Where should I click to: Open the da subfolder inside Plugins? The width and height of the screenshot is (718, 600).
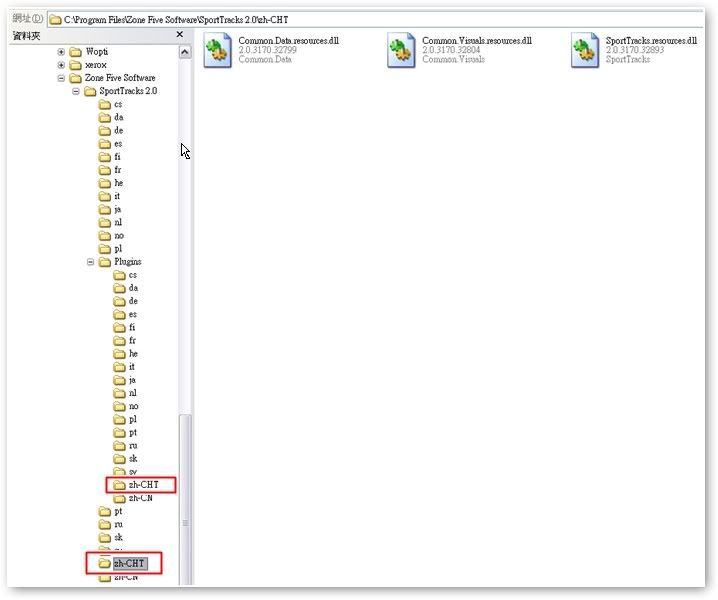point(125,288)
